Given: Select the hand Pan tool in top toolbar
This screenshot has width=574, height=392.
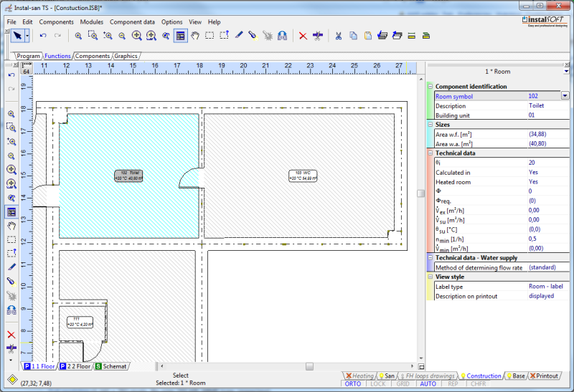Looking at the screenshot, I should (195, 35).
